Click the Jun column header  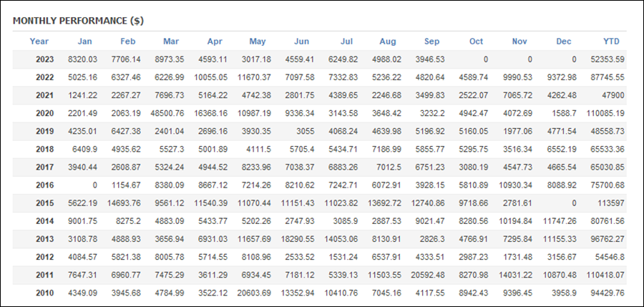pyautogui.click(x=301, y=42)
